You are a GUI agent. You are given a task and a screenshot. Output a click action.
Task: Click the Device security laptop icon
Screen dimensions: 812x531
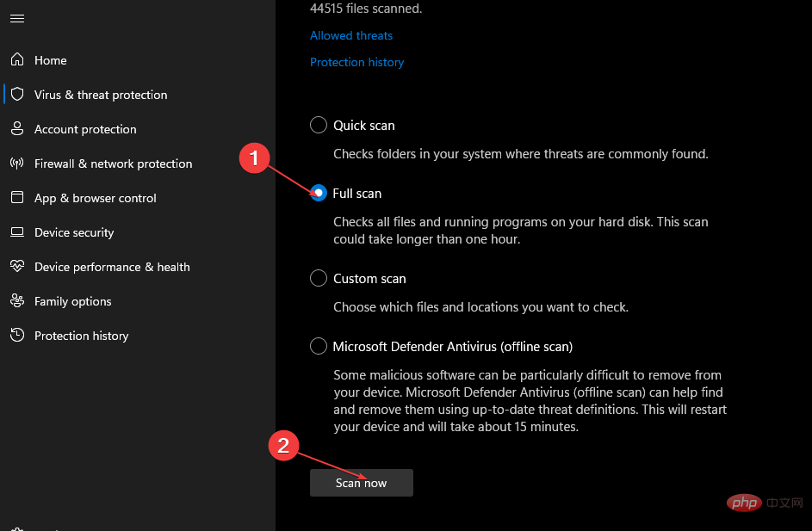pos(17,232)
